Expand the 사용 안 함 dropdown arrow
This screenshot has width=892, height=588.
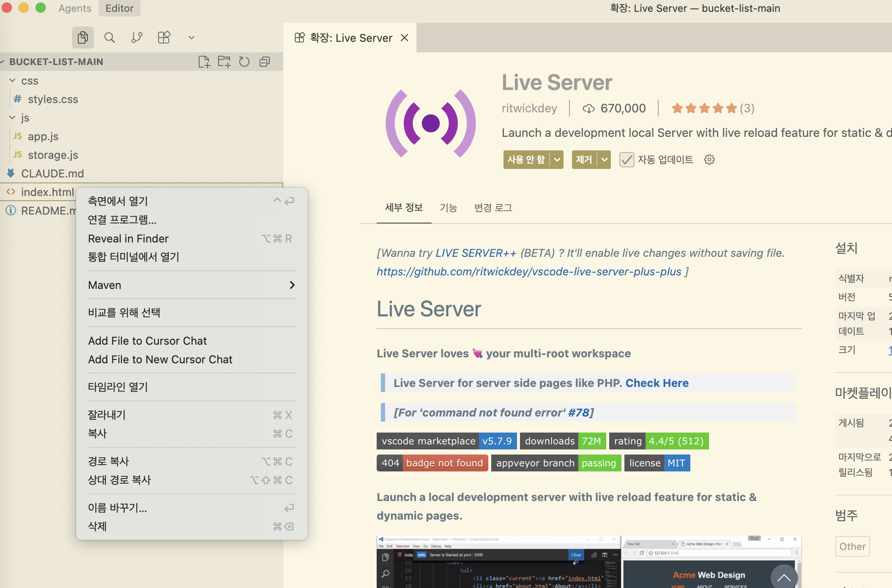(557, 160)
